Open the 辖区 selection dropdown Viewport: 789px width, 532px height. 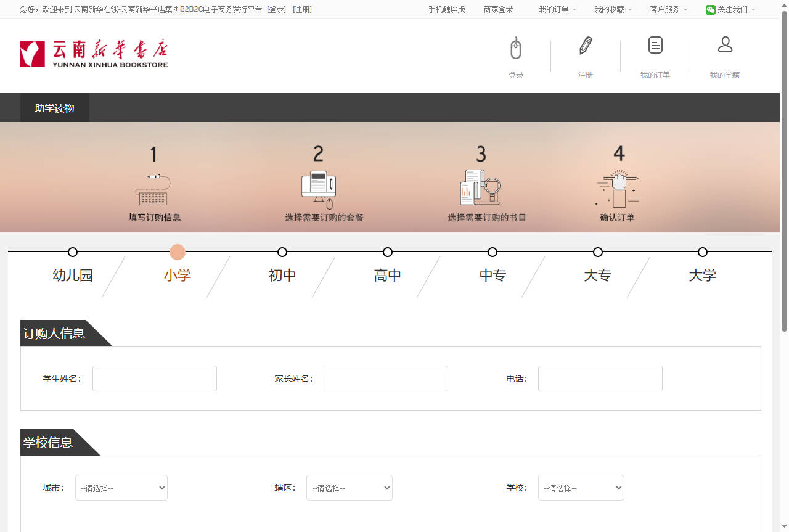tap(349, 487)
